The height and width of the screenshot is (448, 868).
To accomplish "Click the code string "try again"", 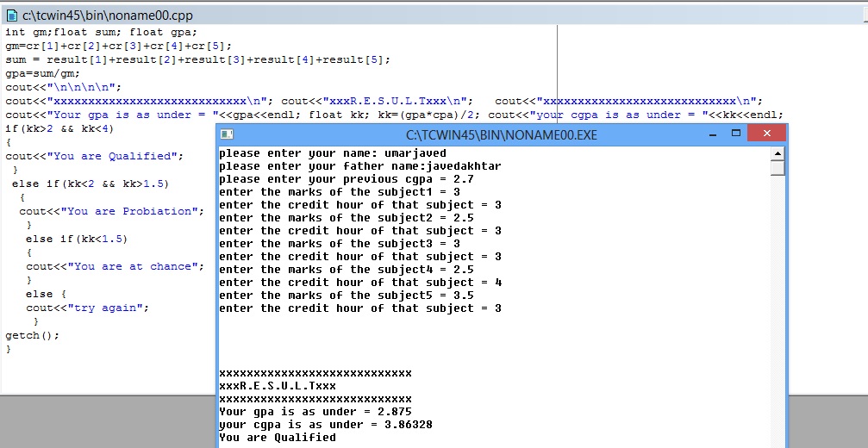I will click(105, 308).
